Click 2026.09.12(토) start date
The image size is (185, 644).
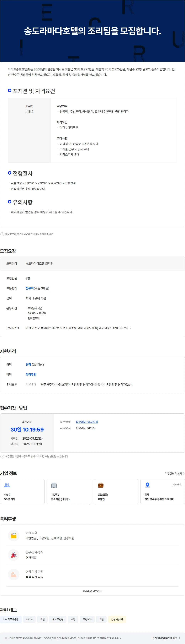[x=32, y=438]
